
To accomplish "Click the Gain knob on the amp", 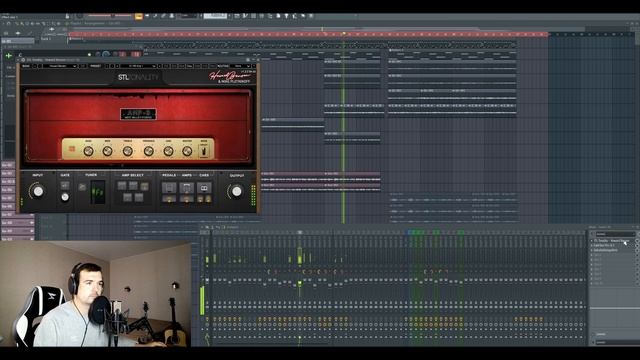I will [x=168, y=151].
